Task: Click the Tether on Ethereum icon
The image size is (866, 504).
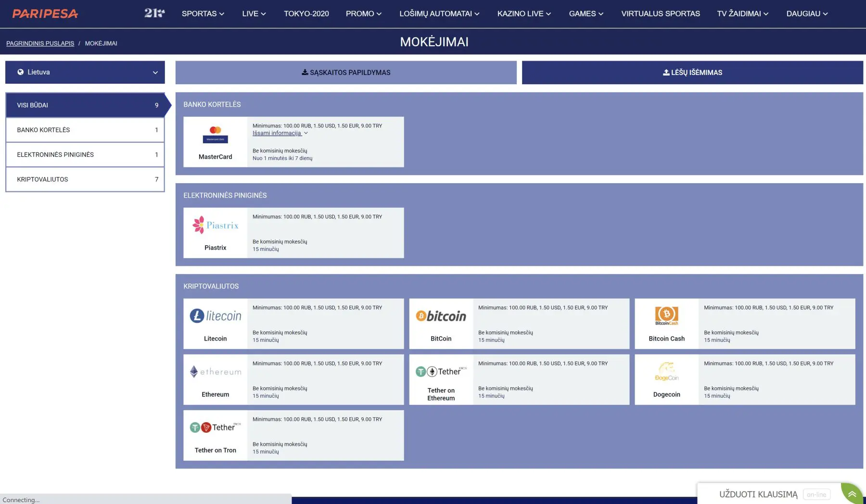Action: click(441, 371)
